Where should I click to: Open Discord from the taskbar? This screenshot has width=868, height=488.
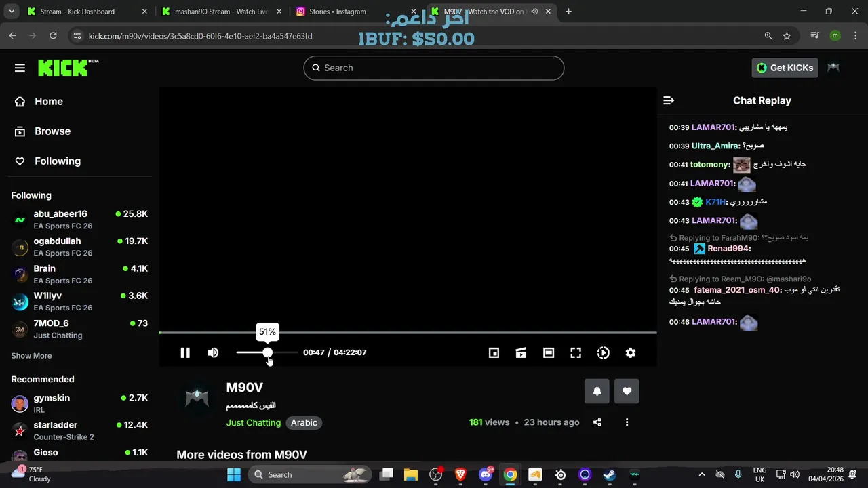[486, 474]
